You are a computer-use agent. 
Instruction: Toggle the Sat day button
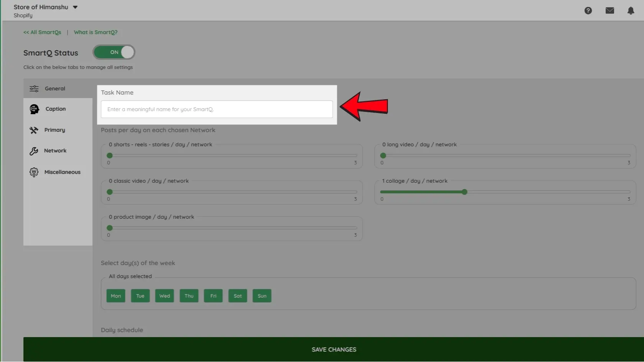[238, 296]
